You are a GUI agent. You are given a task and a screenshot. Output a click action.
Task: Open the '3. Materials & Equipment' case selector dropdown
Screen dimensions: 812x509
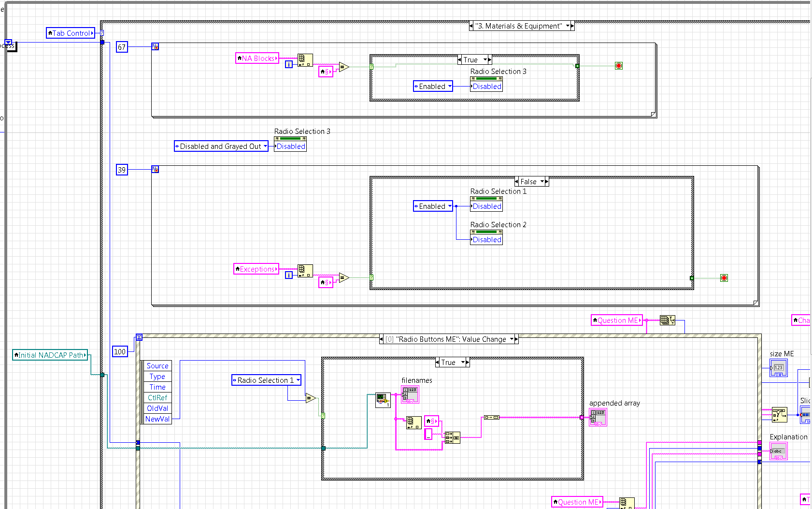click(568, 26)
